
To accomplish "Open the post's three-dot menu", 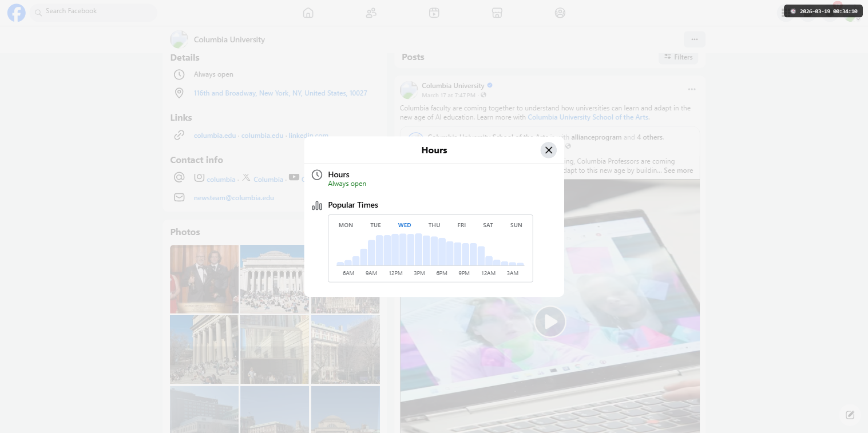I will pos(692,89).
